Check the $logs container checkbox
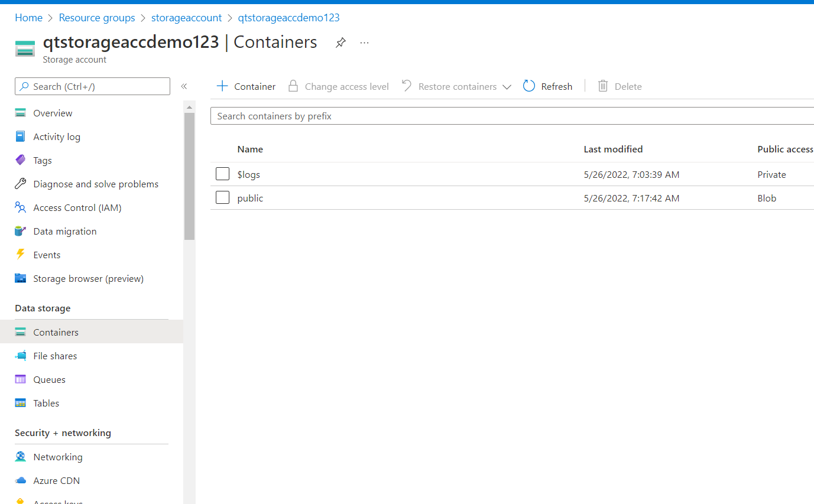 pyautogui.click(x=222, y=174)
